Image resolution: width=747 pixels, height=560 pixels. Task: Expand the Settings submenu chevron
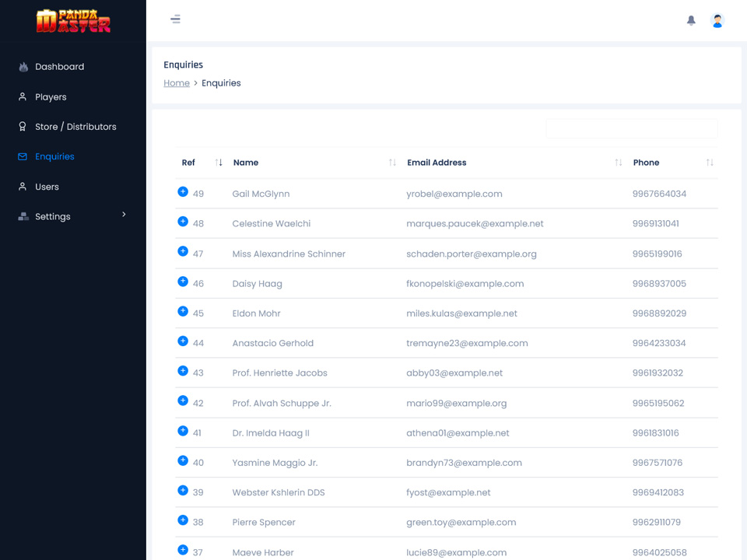[124, 215]
